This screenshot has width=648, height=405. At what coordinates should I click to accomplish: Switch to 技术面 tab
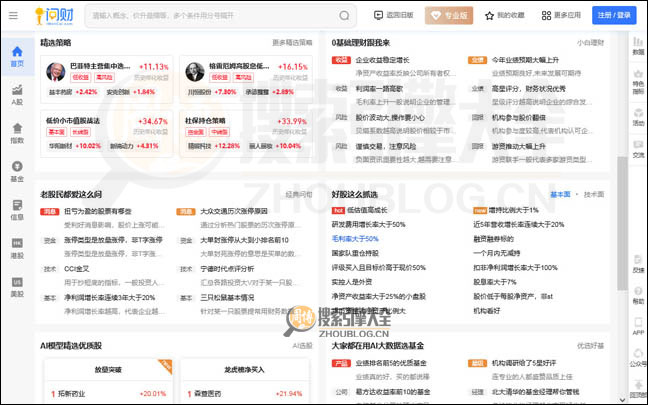pos(593,194)
